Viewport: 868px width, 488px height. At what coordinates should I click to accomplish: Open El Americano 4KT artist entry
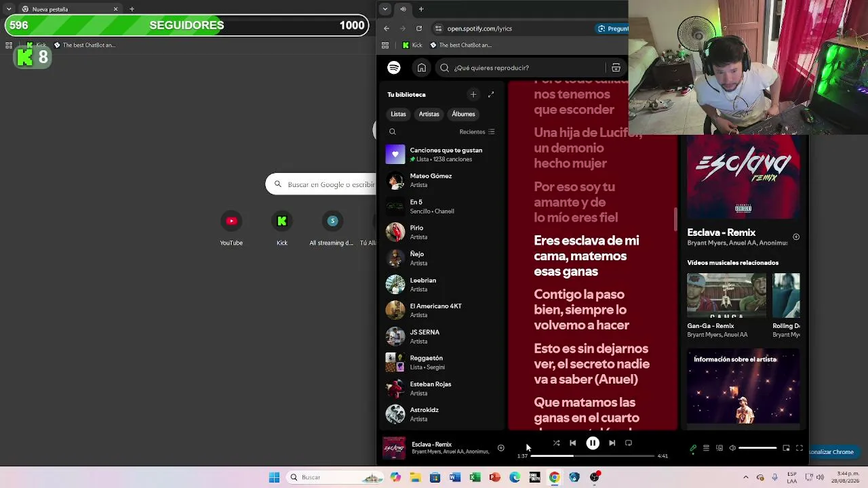(x=442, y=310)
